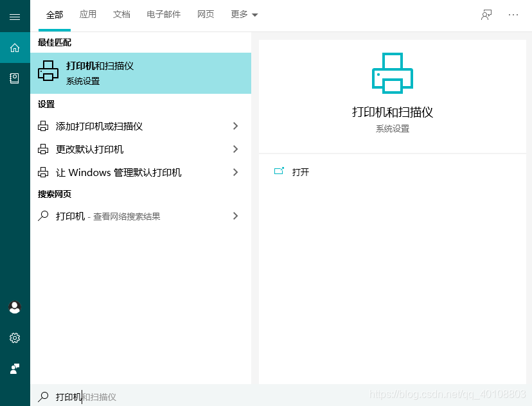The width and height of the screenshot is (532, 406).
Task: Open the hamburger menu icon
Action: pyautogui.click(x=15, y=17)
